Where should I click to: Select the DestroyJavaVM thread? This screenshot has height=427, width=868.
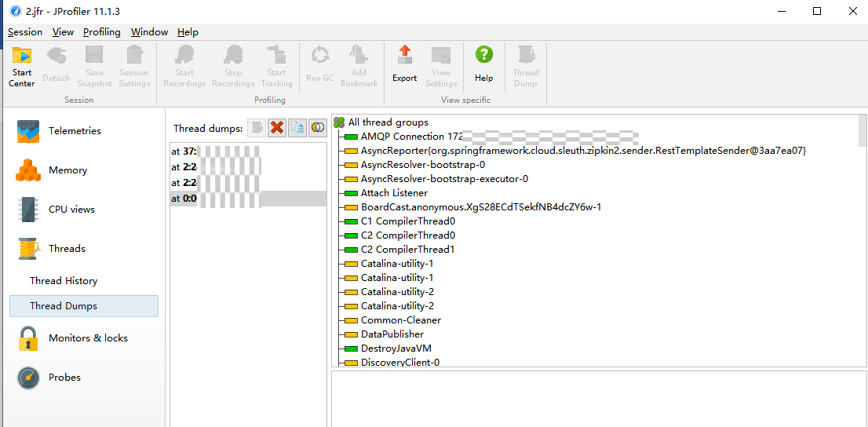396,349
